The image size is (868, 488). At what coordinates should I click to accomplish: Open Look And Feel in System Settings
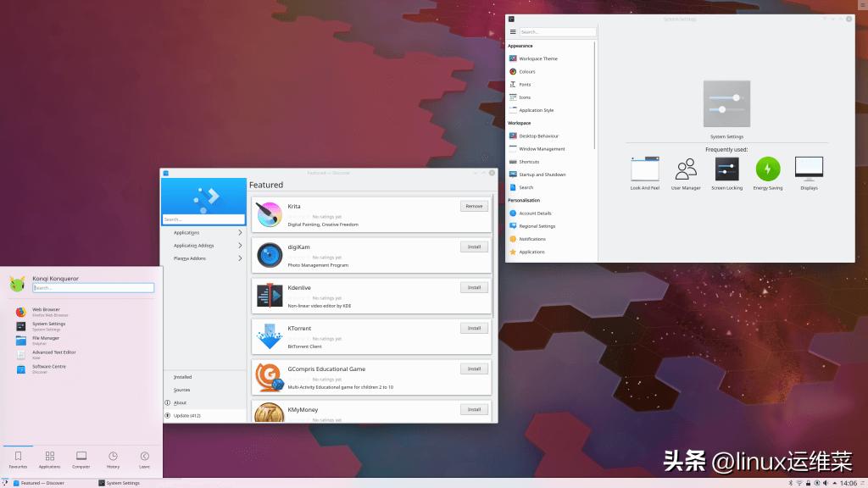click(645, 173)
